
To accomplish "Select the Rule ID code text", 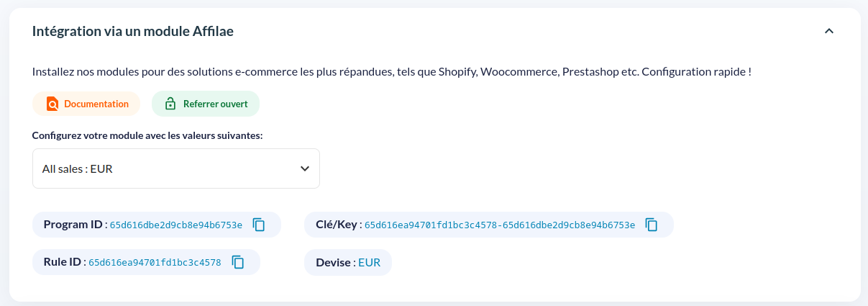I will pos(155,262).
